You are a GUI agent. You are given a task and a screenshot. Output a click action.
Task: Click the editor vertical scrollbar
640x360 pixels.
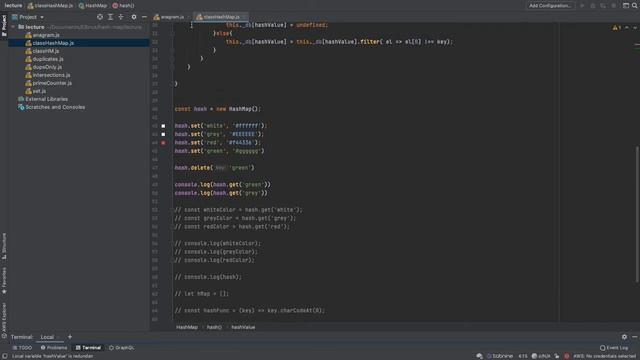click(637, 214)
